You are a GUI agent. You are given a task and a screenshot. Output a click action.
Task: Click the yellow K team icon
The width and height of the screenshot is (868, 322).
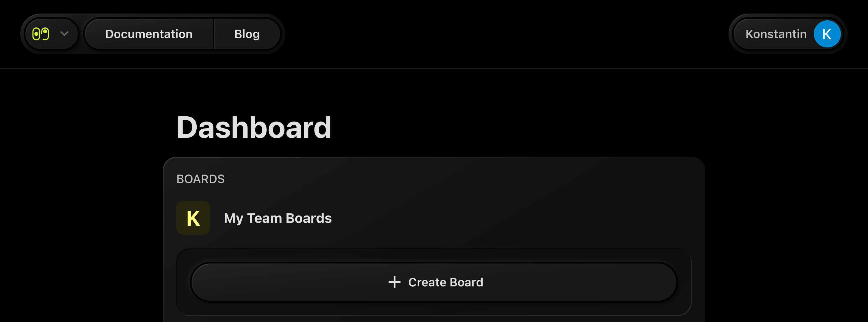click(194, 218)
